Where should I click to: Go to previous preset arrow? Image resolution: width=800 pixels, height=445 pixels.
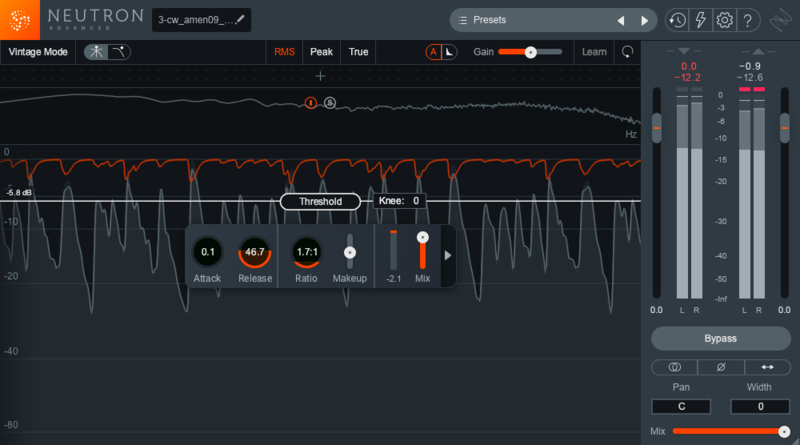[621, 20]
